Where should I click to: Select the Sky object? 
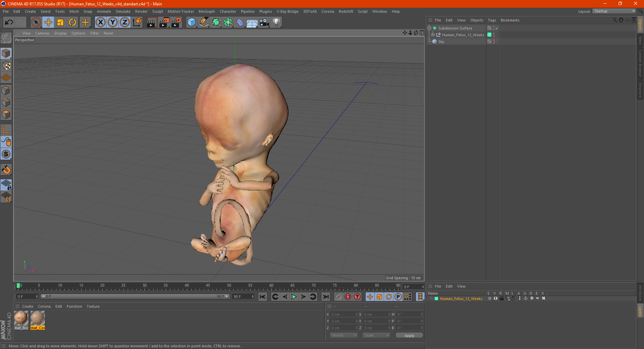(x=441, y=42)
